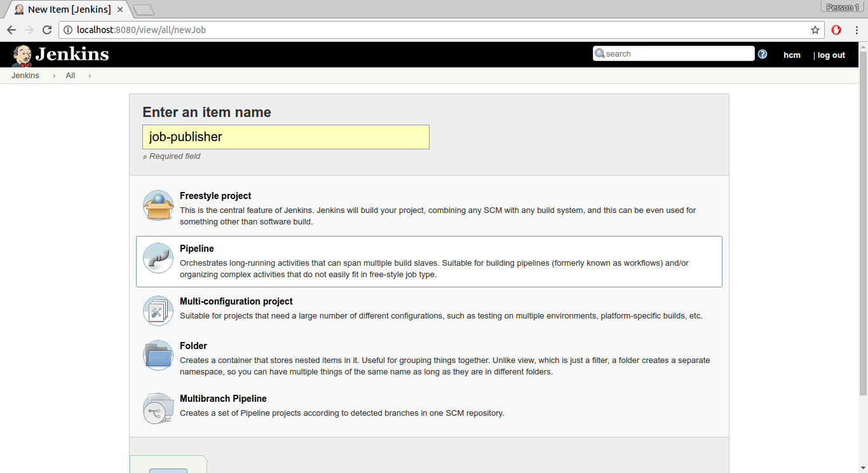The width and height of the screenshot is (868, 473).
Task: Select the Folder title text
Action: [x=193, y=346]
